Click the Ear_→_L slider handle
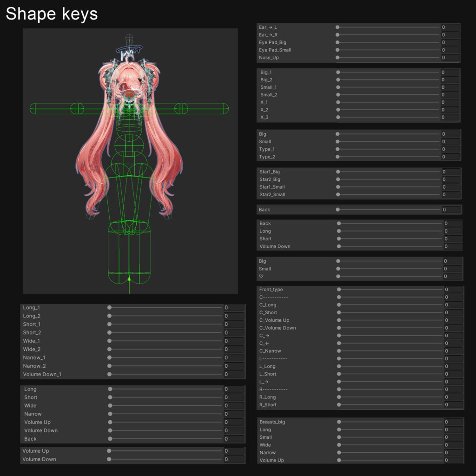Viewport: 476px width, 476px height. pos(337,27)
